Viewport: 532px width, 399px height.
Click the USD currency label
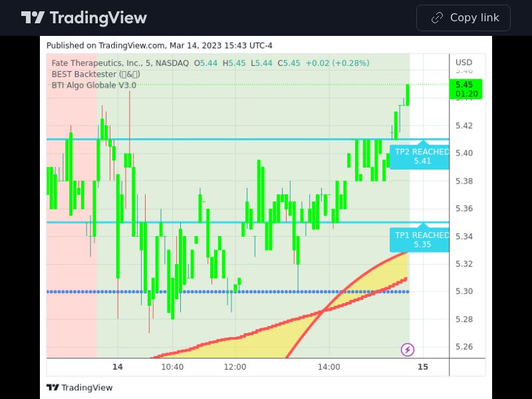tap(464, 63)
